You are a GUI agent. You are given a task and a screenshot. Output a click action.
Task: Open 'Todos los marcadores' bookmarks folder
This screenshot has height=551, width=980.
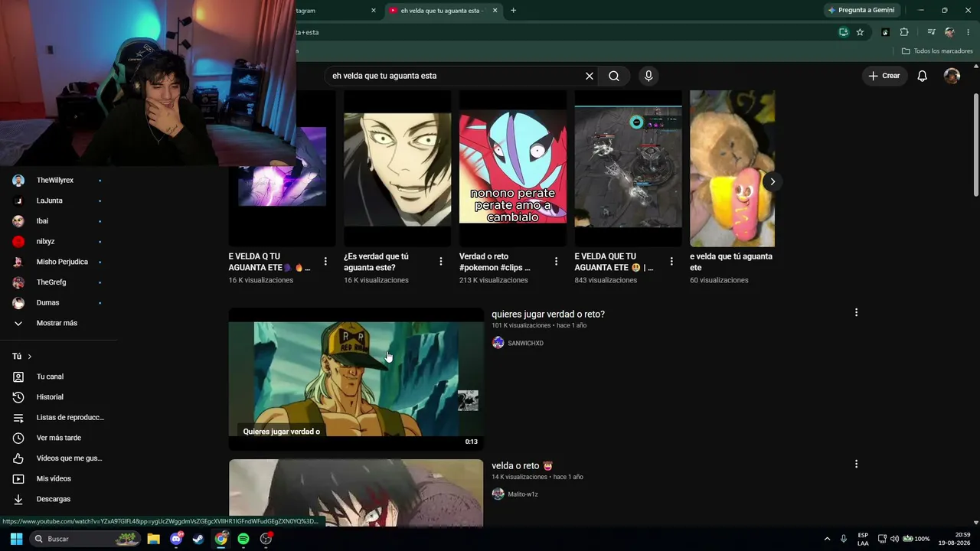point(937,51)
